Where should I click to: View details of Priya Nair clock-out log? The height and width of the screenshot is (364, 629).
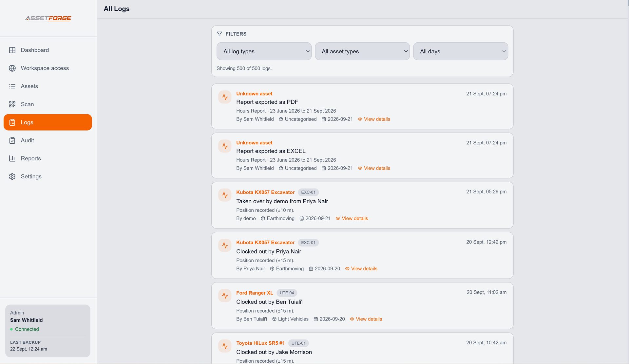[361, 269]
